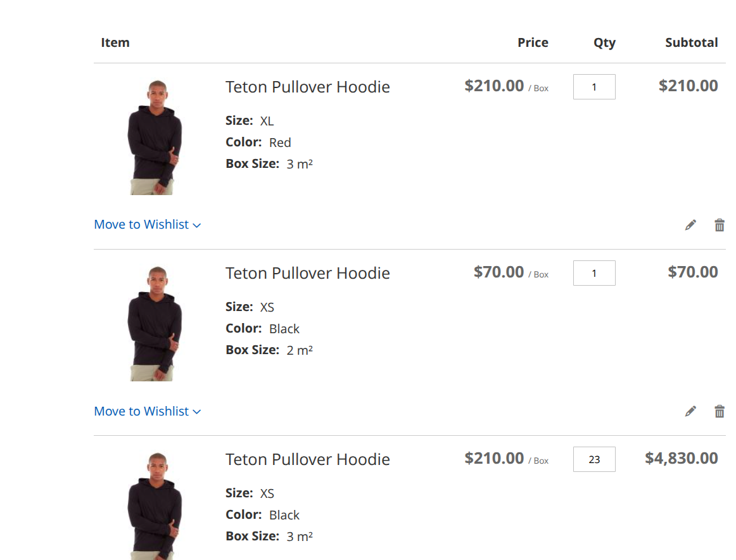Viewport: 736px width, 560px height.
Task: Click the product image for the 23-quantity hoodie
Action: (x=155, y=506)
